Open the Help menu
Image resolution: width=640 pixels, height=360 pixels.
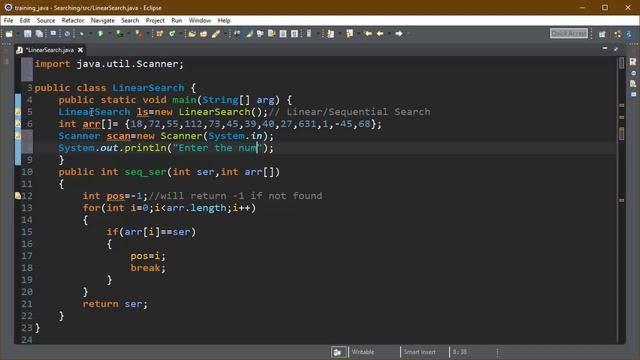224,20
